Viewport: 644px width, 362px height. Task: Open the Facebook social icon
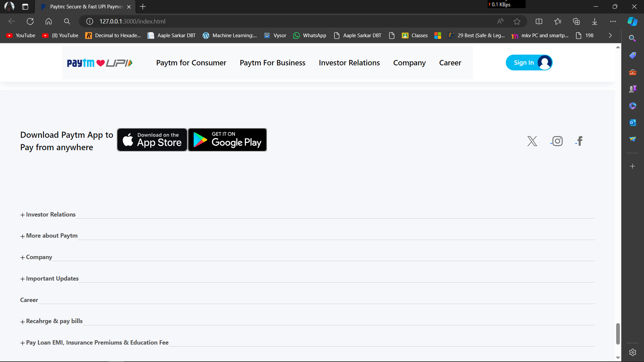(580, 141)
